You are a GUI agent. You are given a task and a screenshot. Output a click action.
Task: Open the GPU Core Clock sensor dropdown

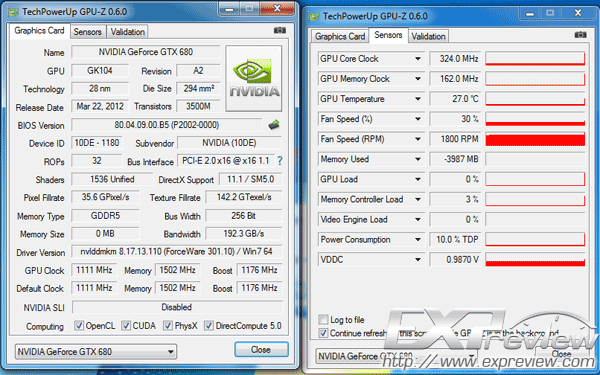(418, 59)
